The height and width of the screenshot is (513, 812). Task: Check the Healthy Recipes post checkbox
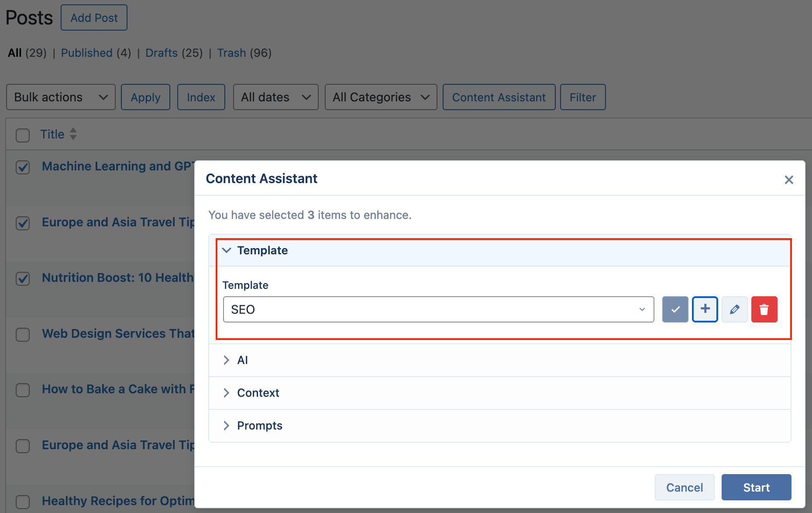click(x=23, y=502)
